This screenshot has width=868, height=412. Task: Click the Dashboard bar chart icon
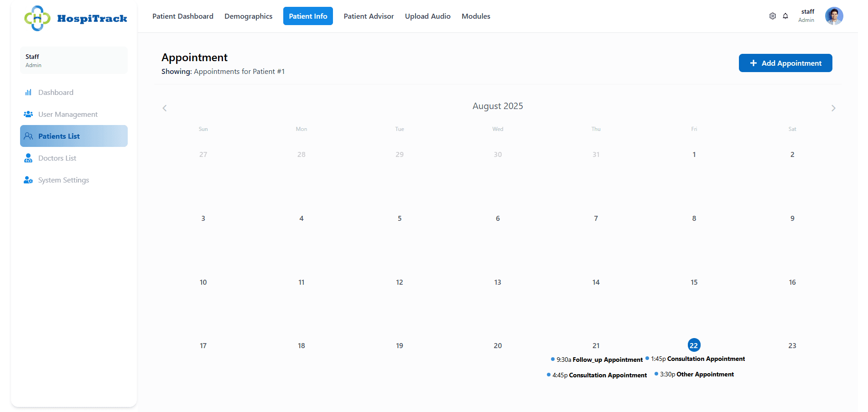pos(28,93)
